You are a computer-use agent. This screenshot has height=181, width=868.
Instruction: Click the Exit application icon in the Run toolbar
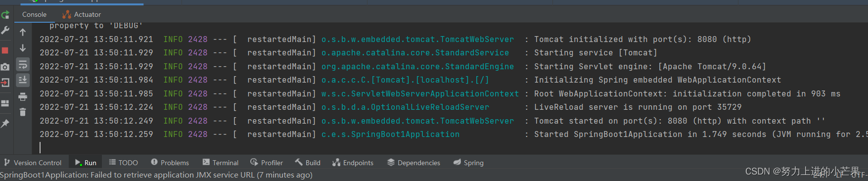point(5,83)
